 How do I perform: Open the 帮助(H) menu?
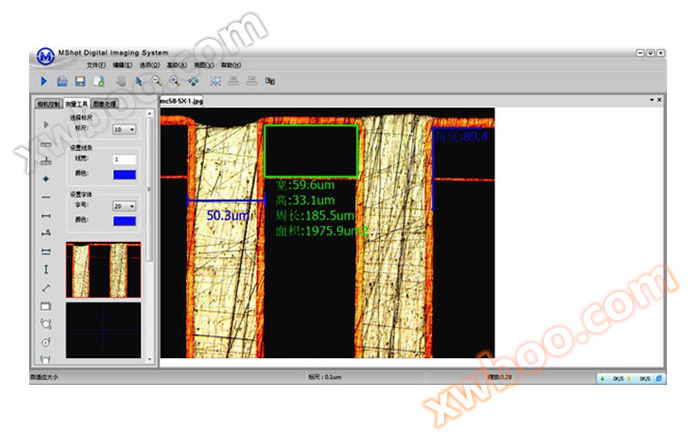(231, 64)
